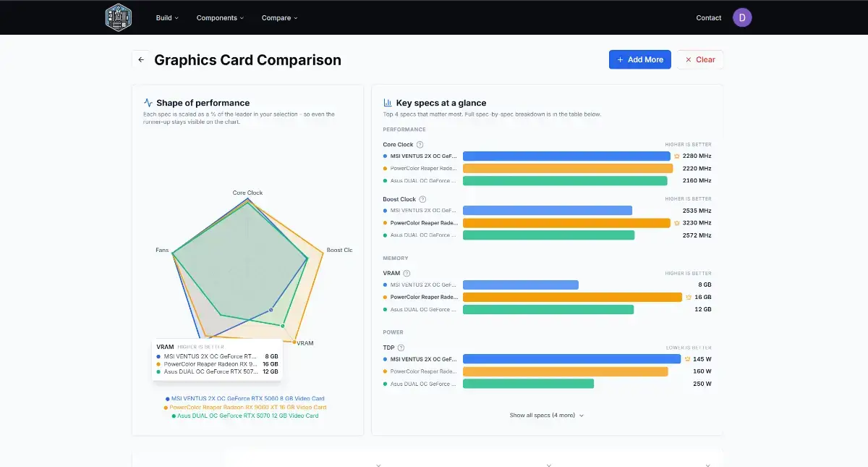Click Asus DUAL OC row under Boost Clock
Image resolution: width=868 pixels, height=467 pixels.
(548, 235)
